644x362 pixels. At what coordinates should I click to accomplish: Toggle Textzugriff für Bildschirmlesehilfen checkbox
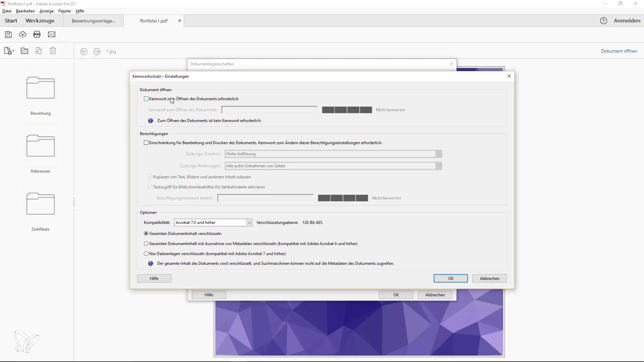pos(150,187)
